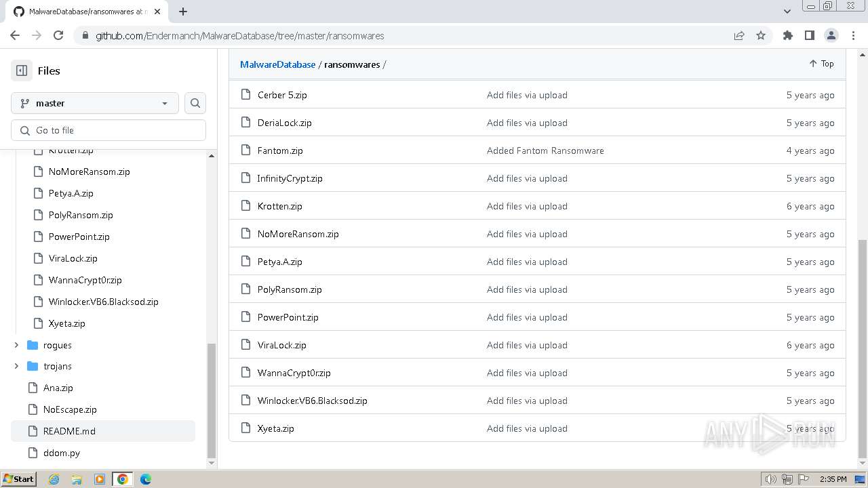
Task: Launch Internet Explorer from taskbar
Action: (x=54, y=479)
